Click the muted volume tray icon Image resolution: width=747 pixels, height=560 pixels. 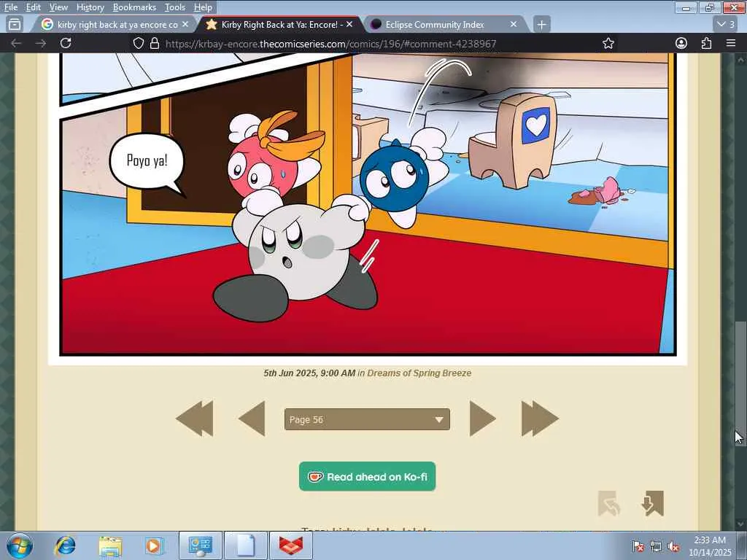click(673, 547)
